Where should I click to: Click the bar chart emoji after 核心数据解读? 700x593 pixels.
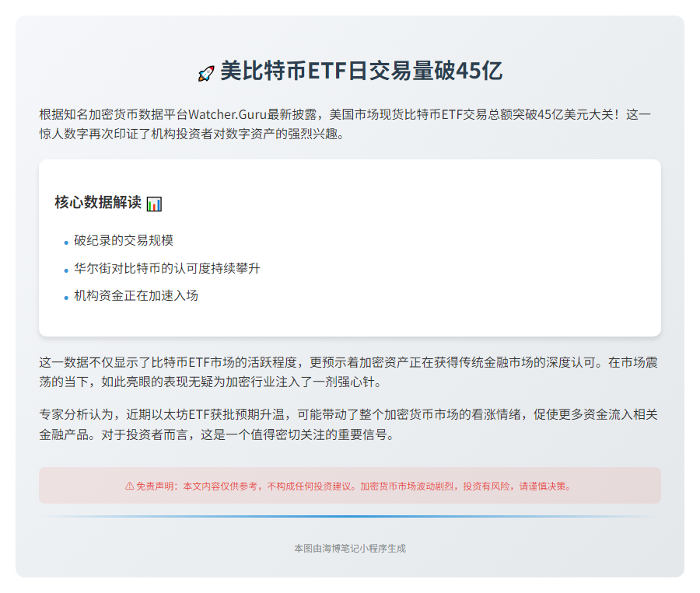pos(154,204)
